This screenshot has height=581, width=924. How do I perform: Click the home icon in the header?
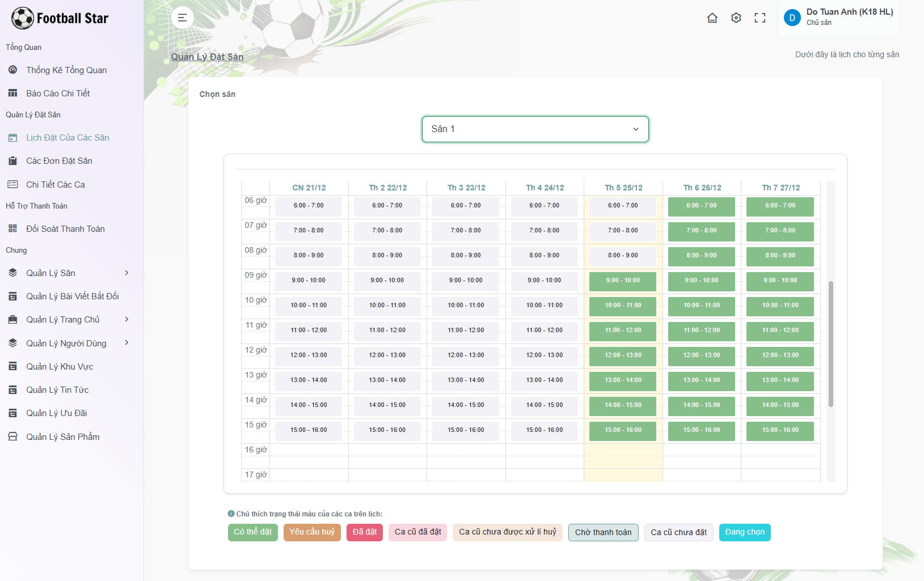[712, 18]
